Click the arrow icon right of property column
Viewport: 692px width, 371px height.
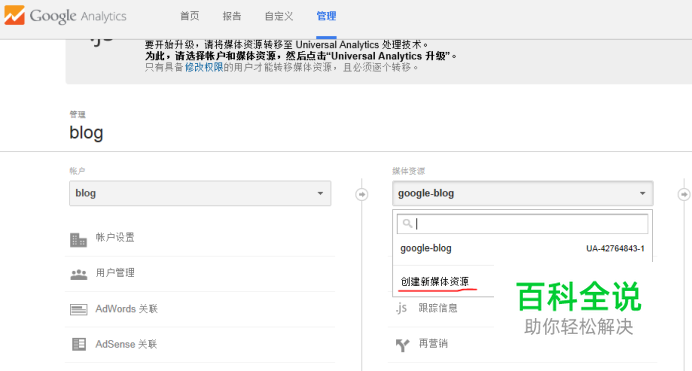(x=684, y=194)
